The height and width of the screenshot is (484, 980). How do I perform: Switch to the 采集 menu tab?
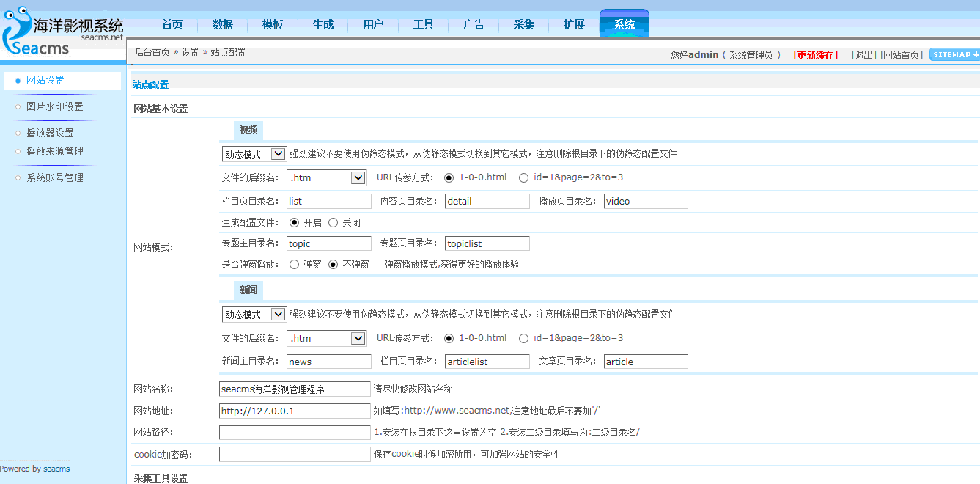pos(524,24)
